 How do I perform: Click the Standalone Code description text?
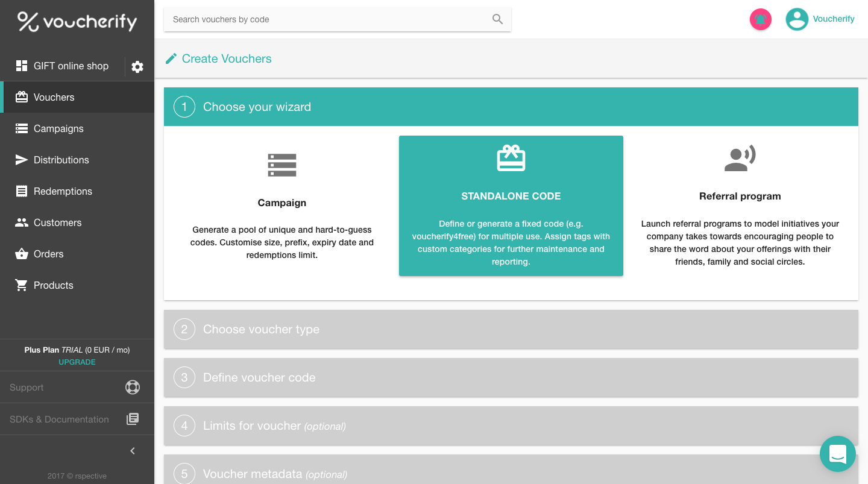tap(511, 242)
